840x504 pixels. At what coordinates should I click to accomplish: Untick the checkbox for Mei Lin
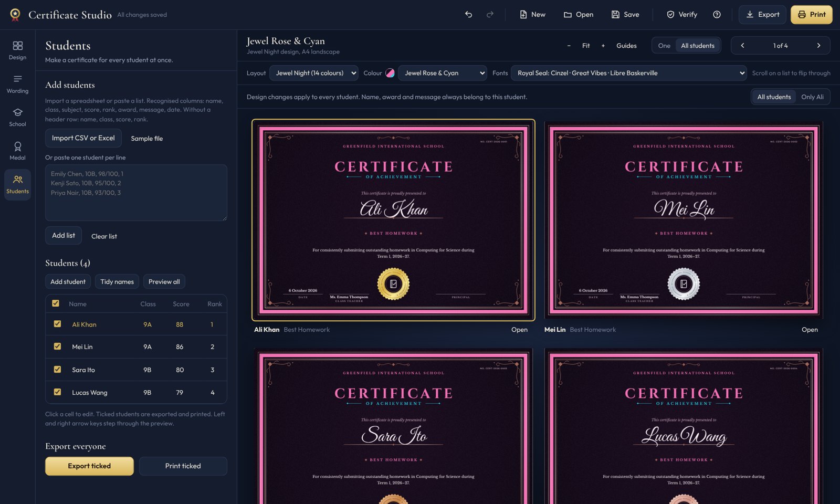coord(57,346)
